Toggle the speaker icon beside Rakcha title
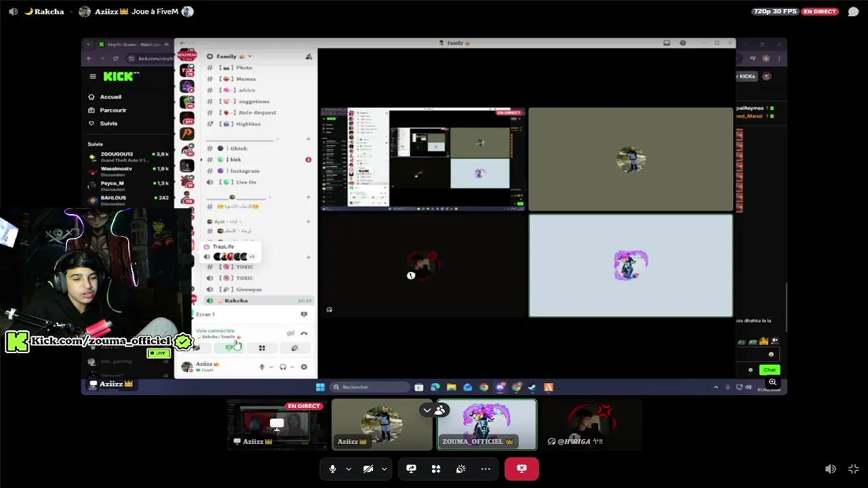 [13, 12]
